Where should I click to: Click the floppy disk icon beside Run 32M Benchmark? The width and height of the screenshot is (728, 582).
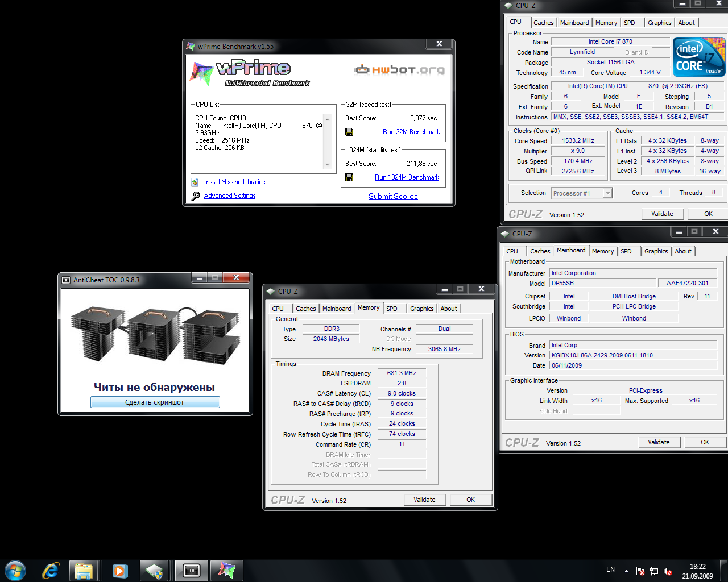[349, 132]
